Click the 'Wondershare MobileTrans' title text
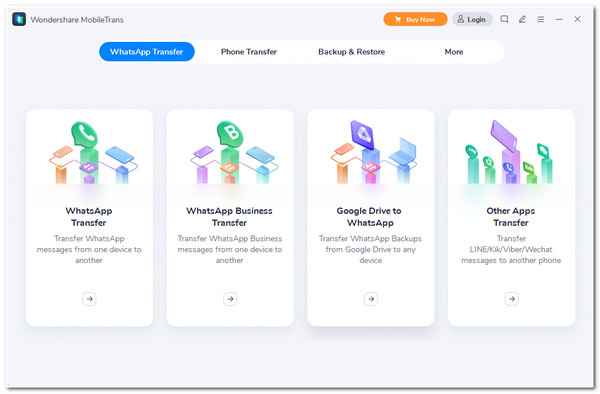 click(x=77, y=20)
